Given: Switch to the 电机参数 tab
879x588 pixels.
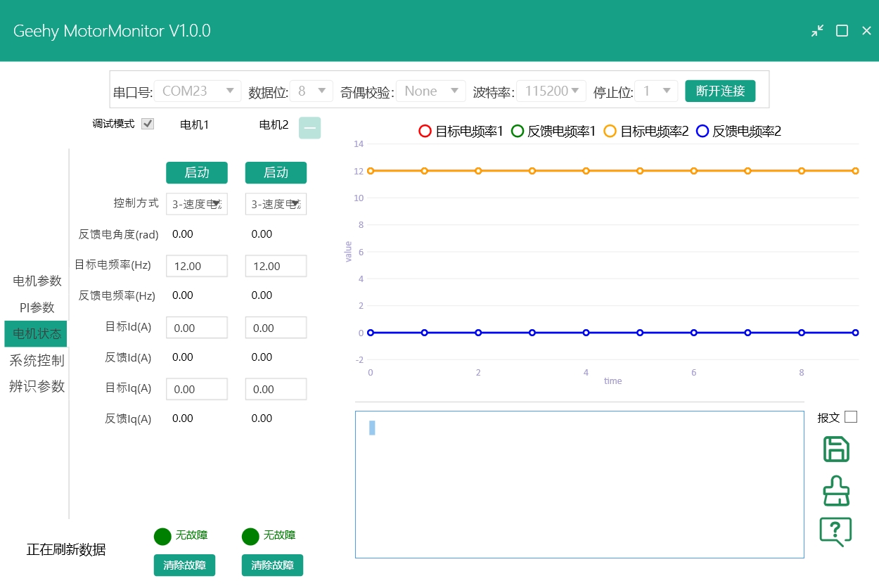Looking at the screenshot, I should tap(37, 281).
